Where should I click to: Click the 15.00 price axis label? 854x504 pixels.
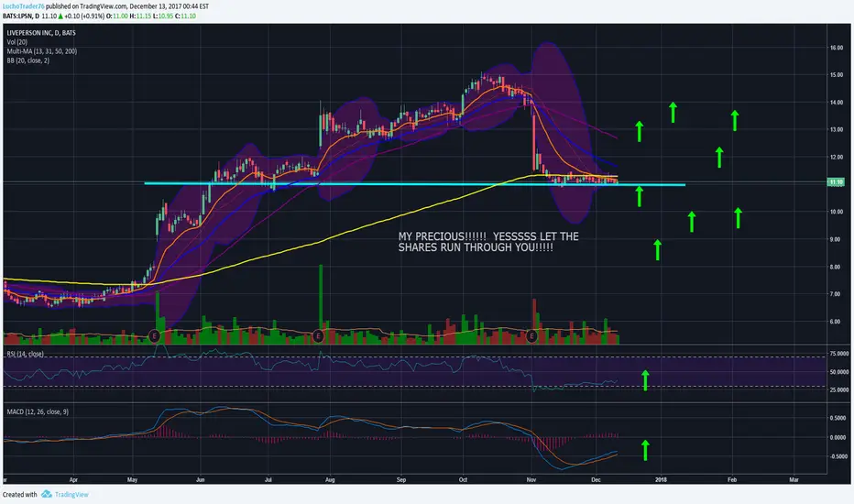coord(836,75)
